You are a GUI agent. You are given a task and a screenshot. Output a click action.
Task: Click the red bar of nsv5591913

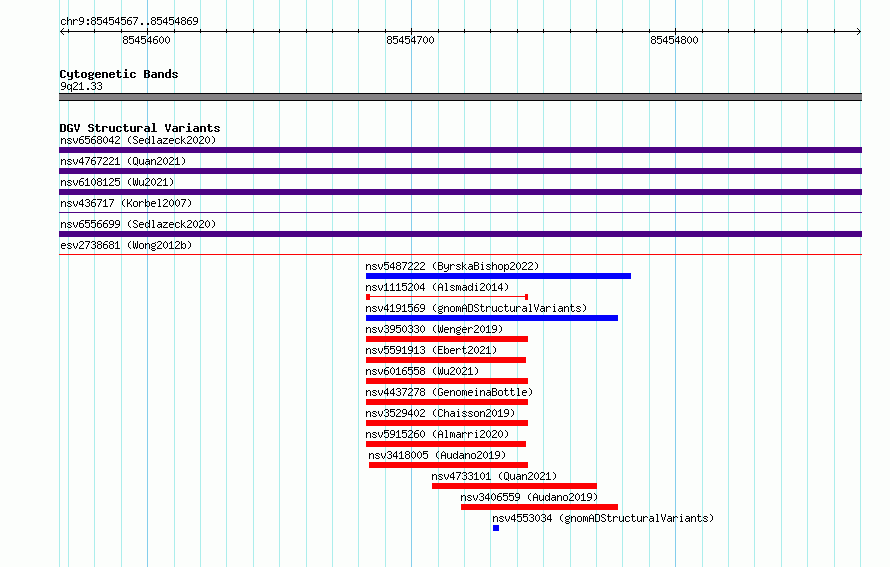pyautogui.click(x=446, y=360)
